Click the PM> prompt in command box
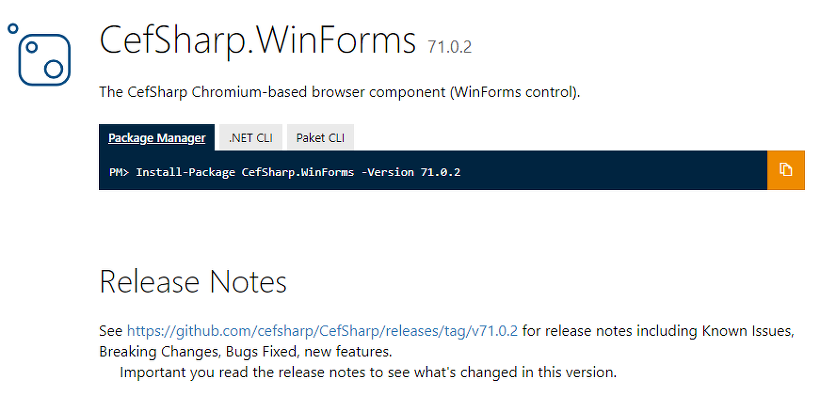 point(120,172)
